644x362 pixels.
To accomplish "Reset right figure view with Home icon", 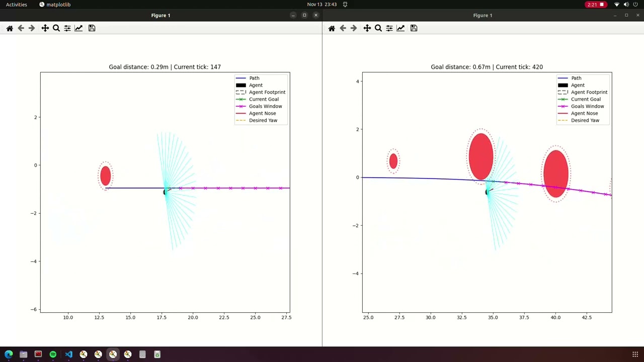I will (x=332, y=28).
